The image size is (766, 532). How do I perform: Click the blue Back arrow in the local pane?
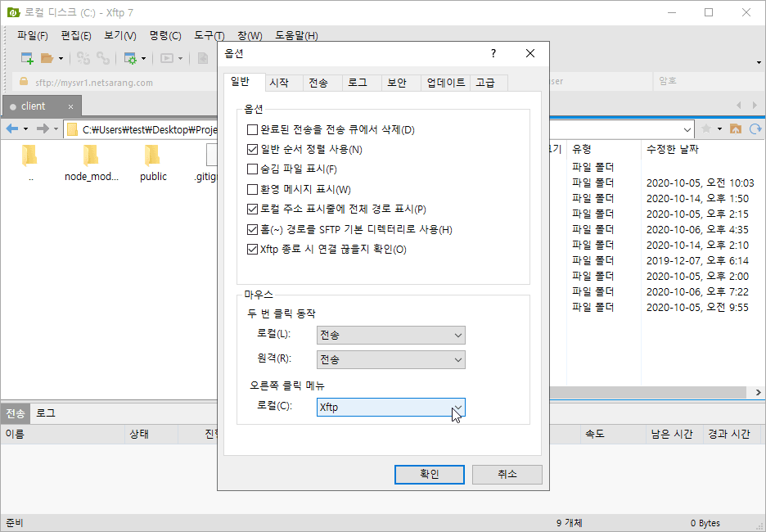pyautogui.click(x=12, y=128)
